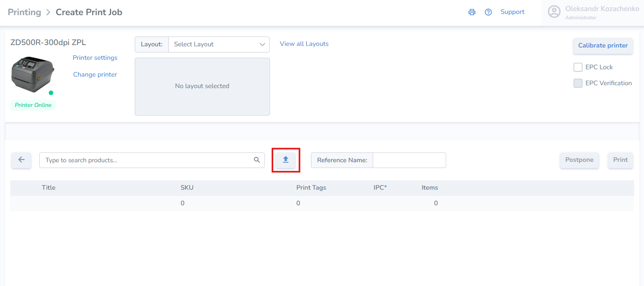
Task: Focus the Reference Name input field
Action: click(409, 160)
